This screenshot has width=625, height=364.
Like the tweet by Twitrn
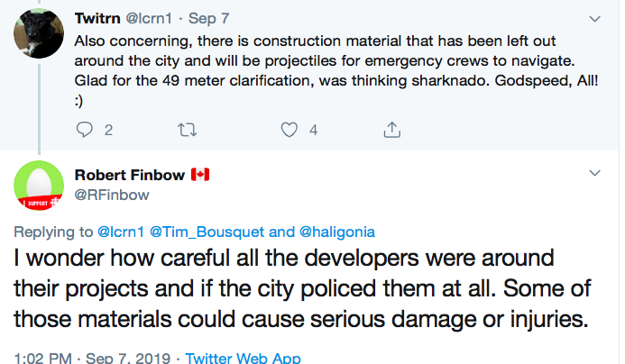click(x=290, y=130)
